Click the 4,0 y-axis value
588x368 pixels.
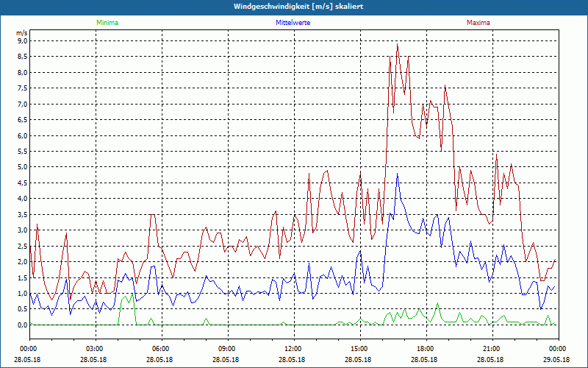(x=24, y=199)
